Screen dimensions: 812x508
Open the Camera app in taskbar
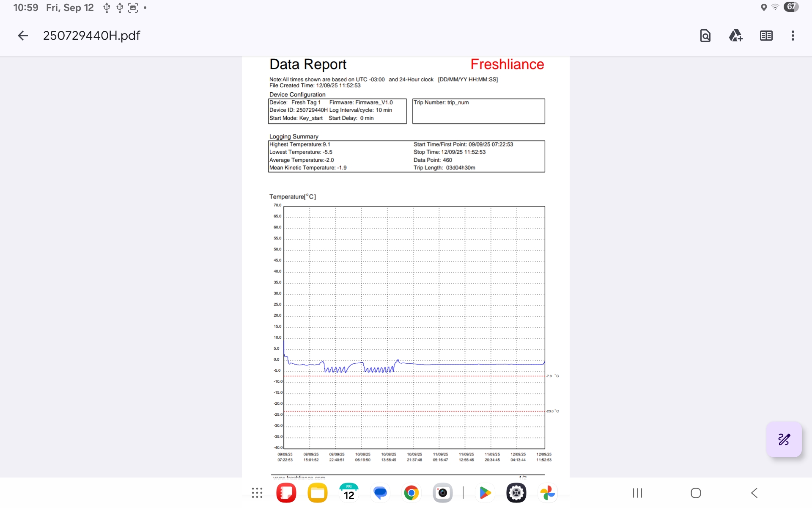(442, 493)
